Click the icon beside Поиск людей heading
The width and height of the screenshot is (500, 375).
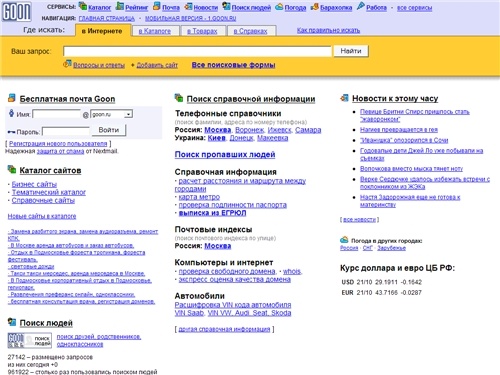[x=12, y=322]
